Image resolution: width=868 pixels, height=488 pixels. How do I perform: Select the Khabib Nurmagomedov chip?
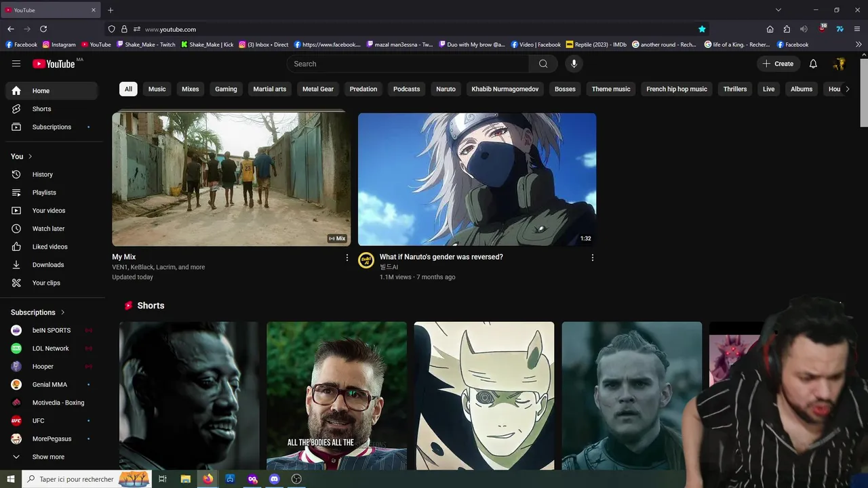point(505,89)
